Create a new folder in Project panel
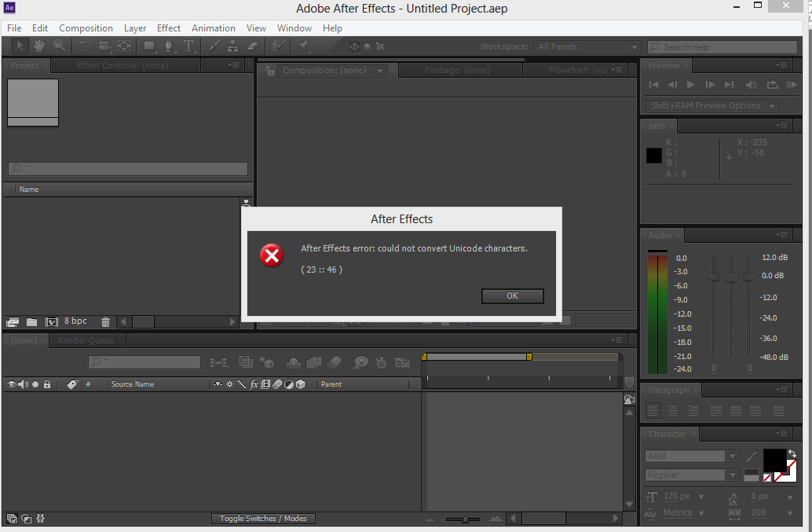 tap(31, 322)
